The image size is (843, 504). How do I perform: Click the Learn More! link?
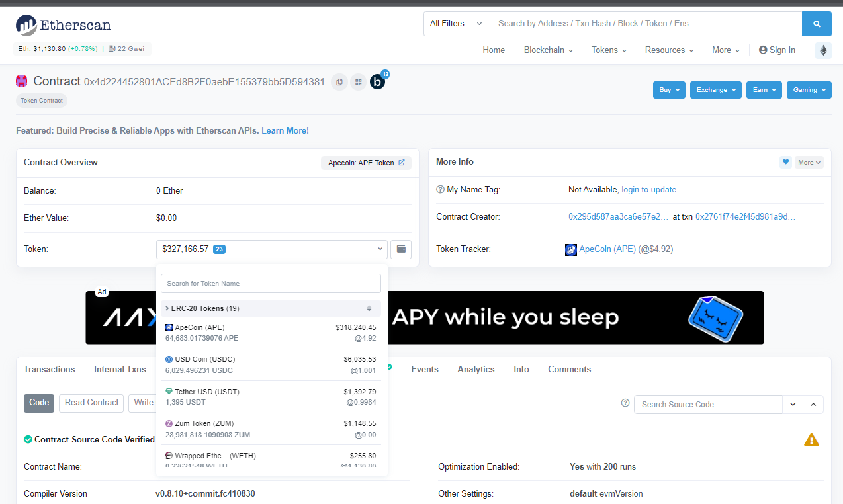point(285,131)
